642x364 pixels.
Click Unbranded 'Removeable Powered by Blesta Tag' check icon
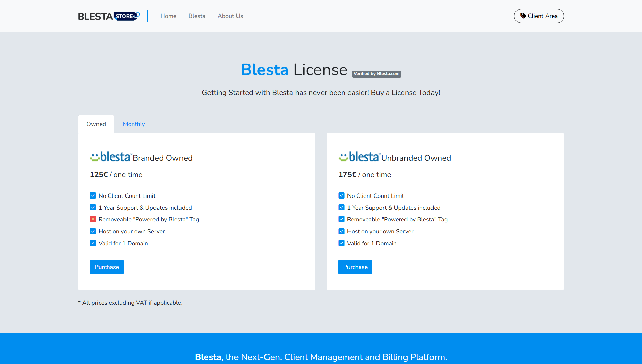click(x=342, y=219)
